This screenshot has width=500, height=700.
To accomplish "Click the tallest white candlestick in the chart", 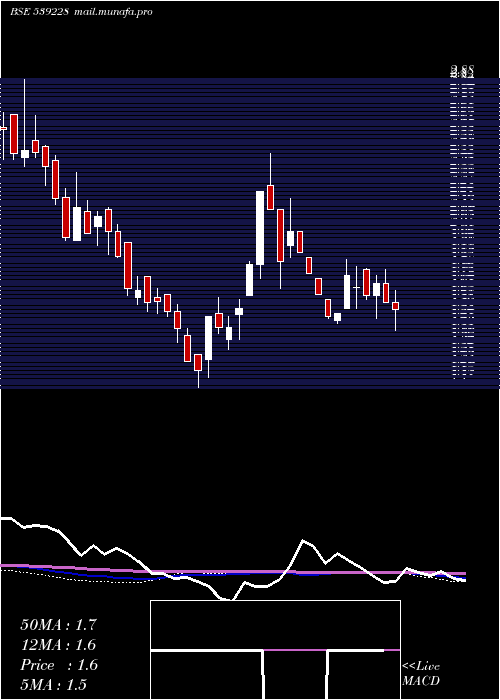I will [x=260, y=228].
